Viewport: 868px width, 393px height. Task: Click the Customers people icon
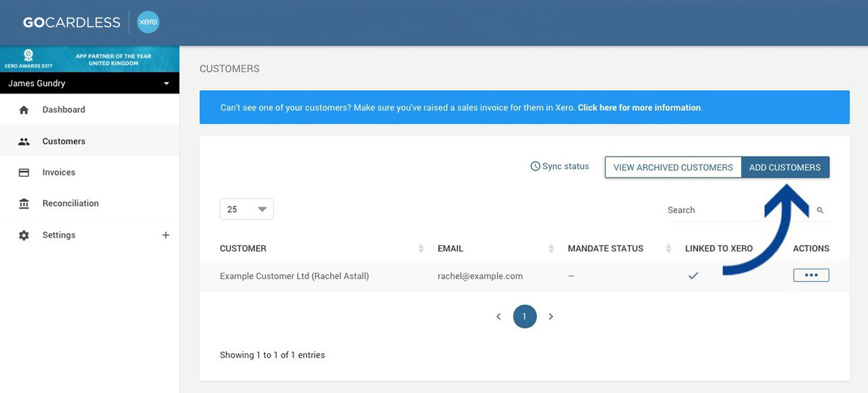tap(24, 142)
